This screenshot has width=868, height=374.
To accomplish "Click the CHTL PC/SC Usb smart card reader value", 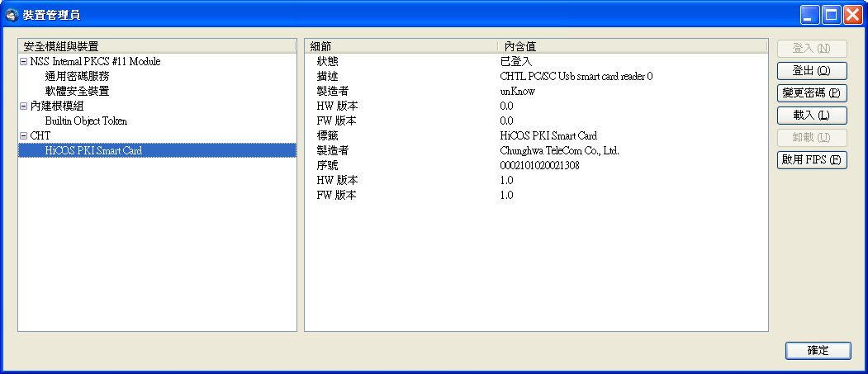I will 576,76.
